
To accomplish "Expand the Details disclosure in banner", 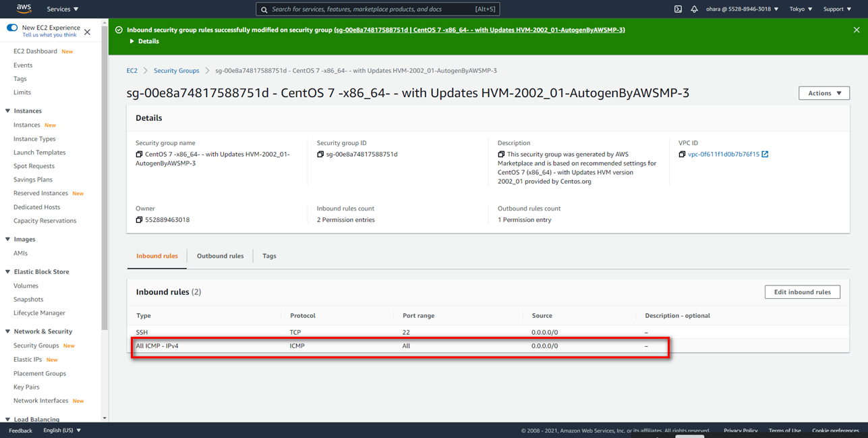I will coord(144,41).
